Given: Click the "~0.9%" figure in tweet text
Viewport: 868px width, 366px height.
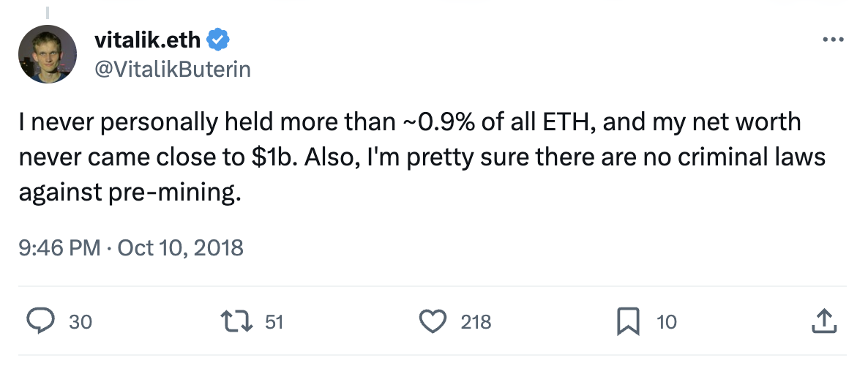Looking at the screenshot, I should [438, 122].
